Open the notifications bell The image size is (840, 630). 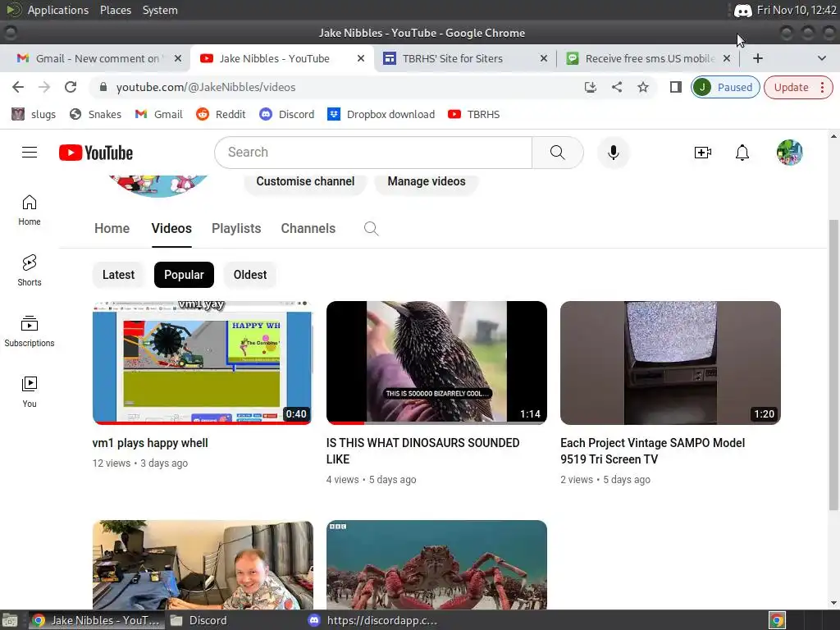click(x=742, y=153)
